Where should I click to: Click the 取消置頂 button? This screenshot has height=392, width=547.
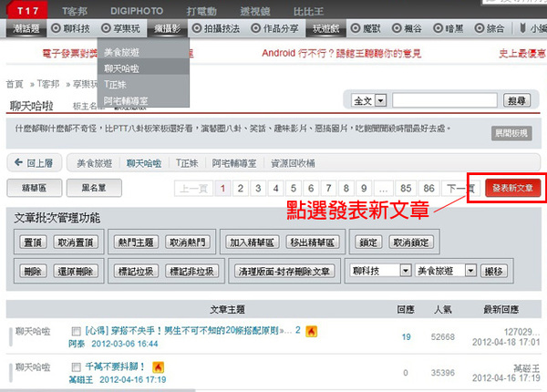tap(76, 242)
